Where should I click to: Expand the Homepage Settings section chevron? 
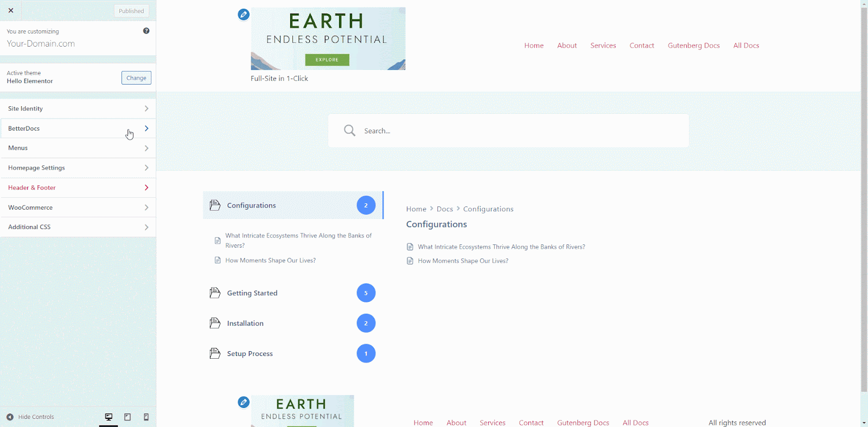(x=146, y=168)
